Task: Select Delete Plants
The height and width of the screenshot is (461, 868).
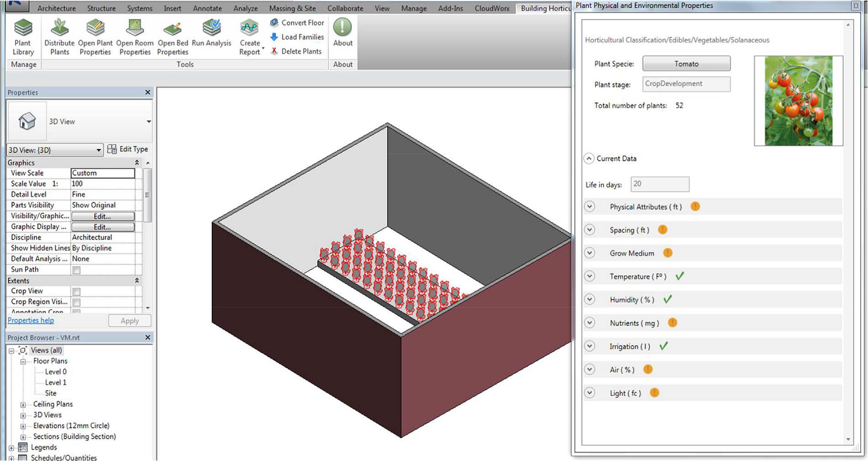Action: (x=296, y=51)
